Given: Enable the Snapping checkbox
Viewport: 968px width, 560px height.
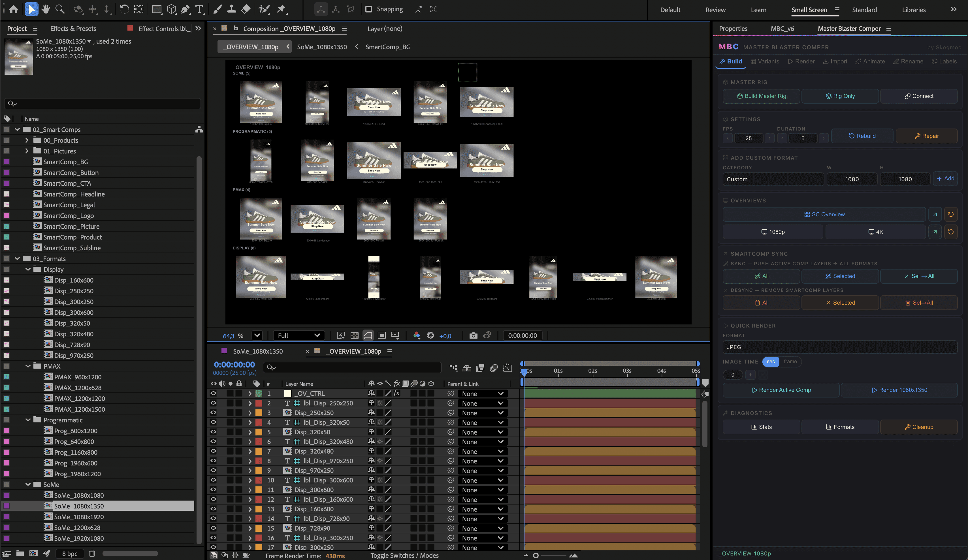Looking at the screenshot, I should coord(369,9).
